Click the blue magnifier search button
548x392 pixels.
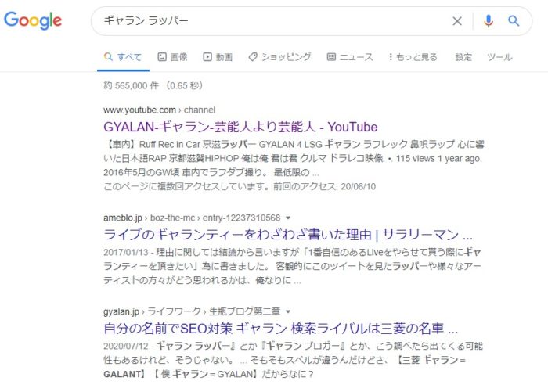[514, 21]
